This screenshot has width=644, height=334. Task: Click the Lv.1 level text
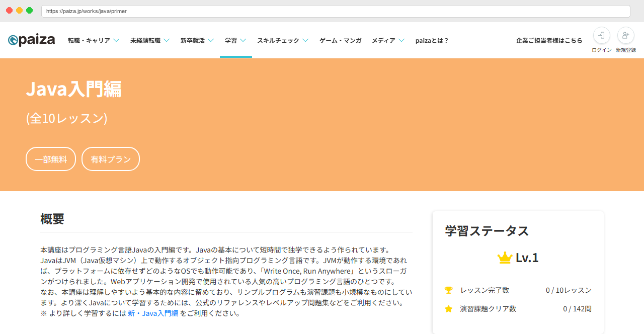(527, 258)
